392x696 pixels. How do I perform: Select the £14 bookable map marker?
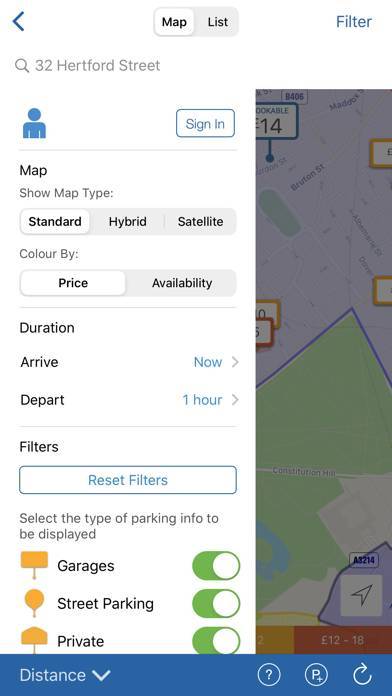(276, 122)
